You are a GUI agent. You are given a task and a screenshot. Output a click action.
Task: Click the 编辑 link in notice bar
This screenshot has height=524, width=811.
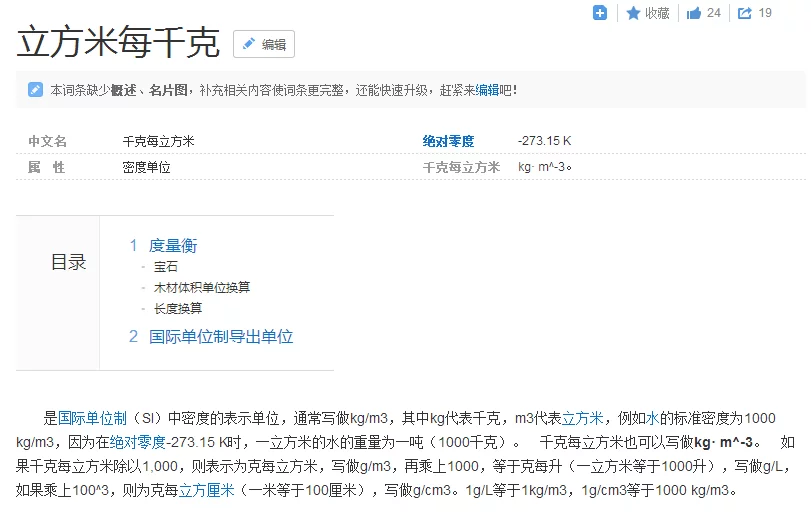click(x=487, y=90)
